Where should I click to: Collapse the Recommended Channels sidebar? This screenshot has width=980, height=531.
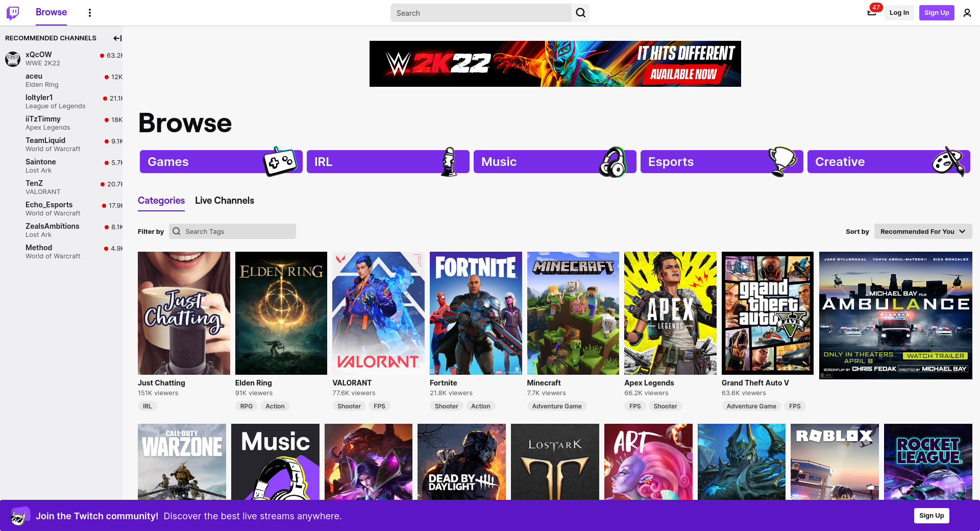(x=117, y=38)
